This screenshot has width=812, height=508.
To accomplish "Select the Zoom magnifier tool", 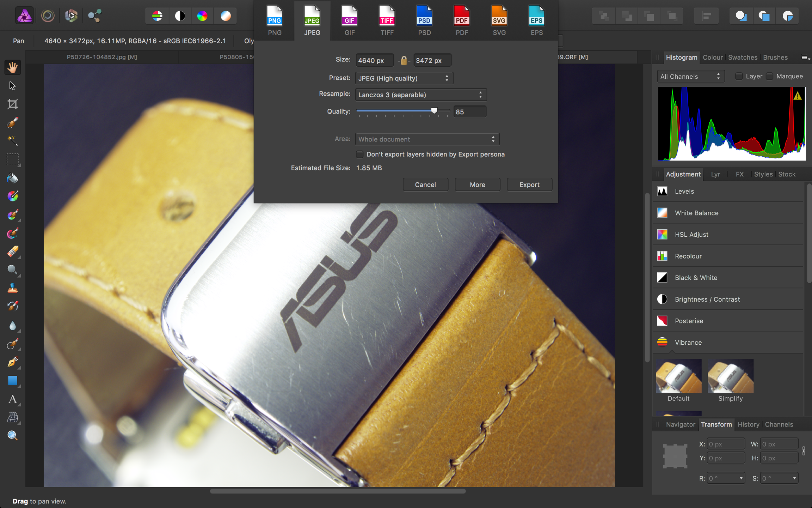I will point(13,436).
